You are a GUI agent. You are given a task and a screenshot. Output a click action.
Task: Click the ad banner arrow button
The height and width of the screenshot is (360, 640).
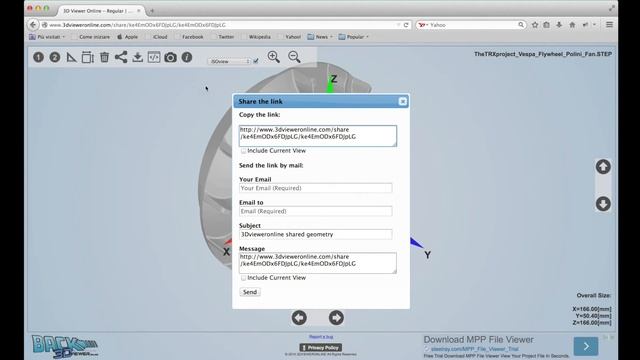pyautogui.click(x=586, y=346)
